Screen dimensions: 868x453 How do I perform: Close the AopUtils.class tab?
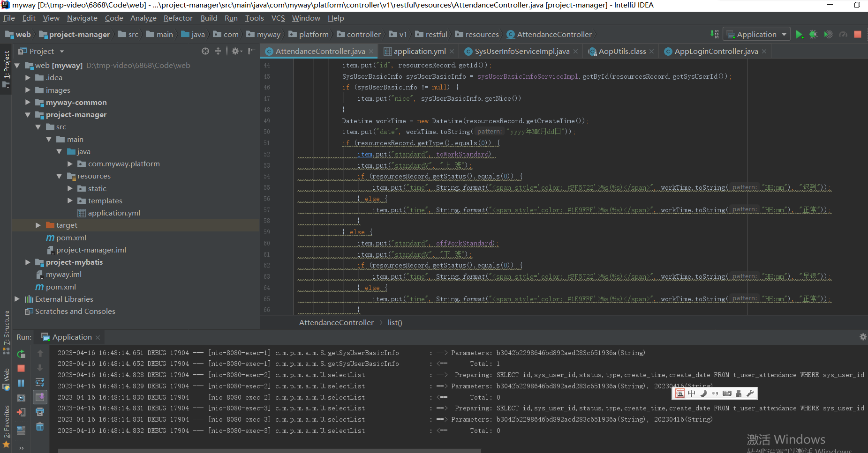651,52
